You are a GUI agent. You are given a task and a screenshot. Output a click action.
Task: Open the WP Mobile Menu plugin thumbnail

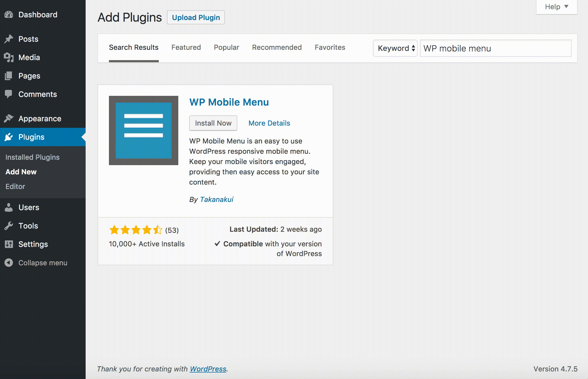pyautogui.click(x=144, y=130)
